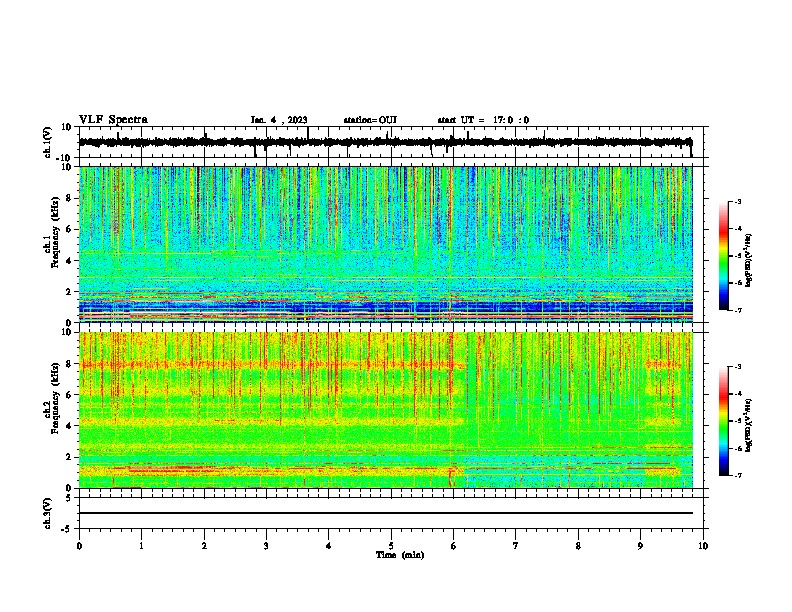Select the "start UT = 17:0 :0" text
Image resolution: width=792 pixels, height=612 pixels.
[483, 120]
